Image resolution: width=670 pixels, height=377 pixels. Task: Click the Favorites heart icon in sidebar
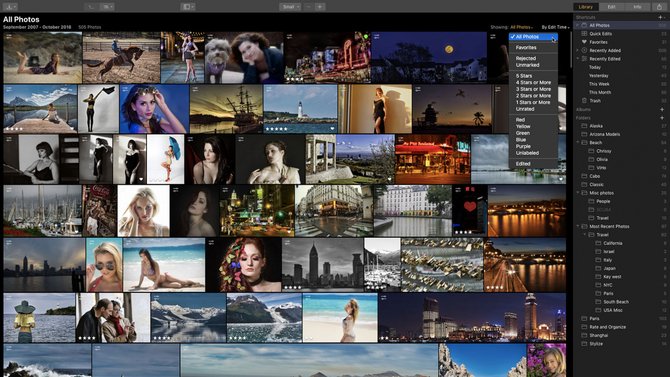pos(584,42)
